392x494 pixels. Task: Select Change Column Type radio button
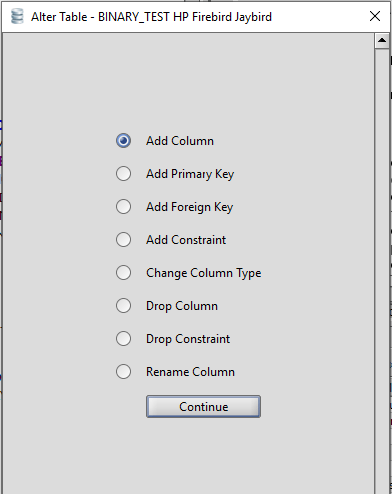[x=123, y=273]
